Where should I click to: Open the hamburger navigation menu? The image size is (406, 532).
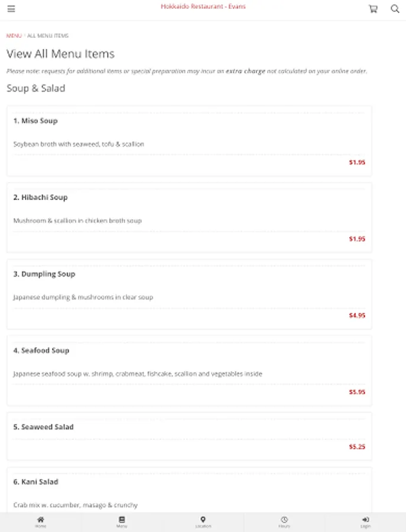tap(11, 9)
